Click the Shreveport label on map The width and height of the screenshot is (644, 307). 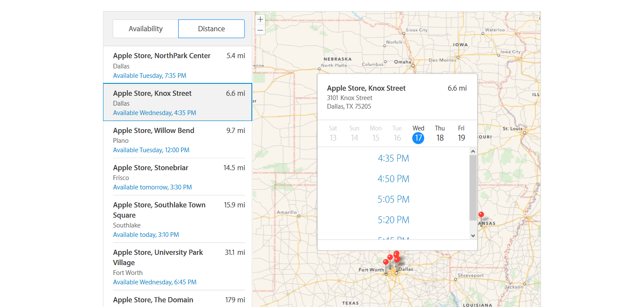pyautogui.click(x=470, y=276)
